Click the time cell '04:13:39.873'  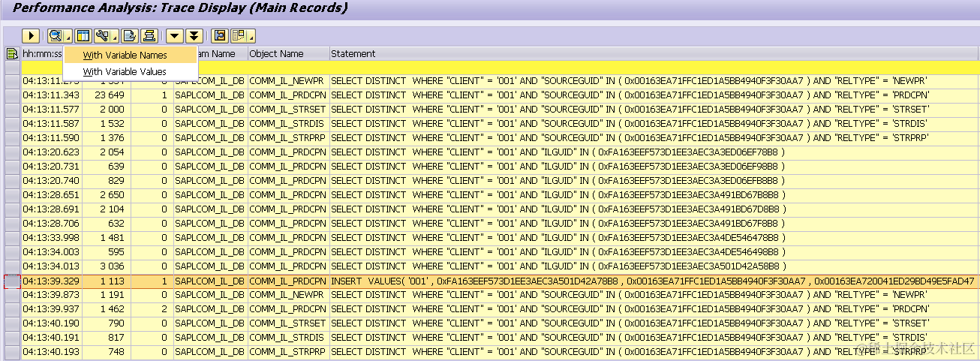pyautogui.click(x=51, y=295)
